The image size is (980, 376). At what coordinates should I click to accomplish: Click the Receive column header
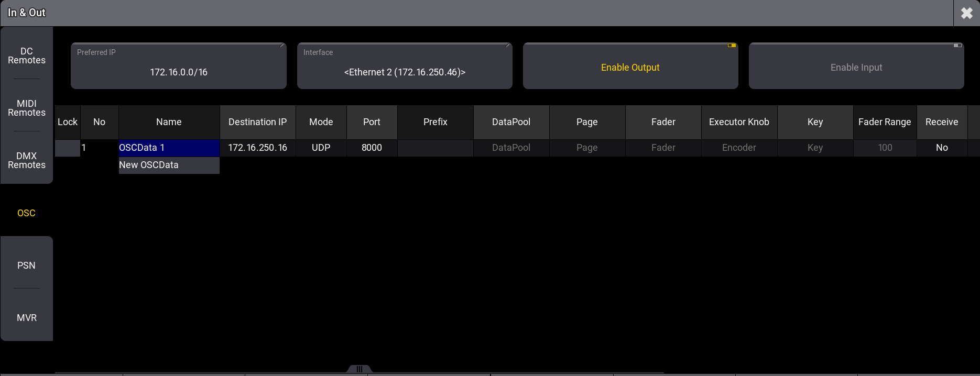[942, 122]
